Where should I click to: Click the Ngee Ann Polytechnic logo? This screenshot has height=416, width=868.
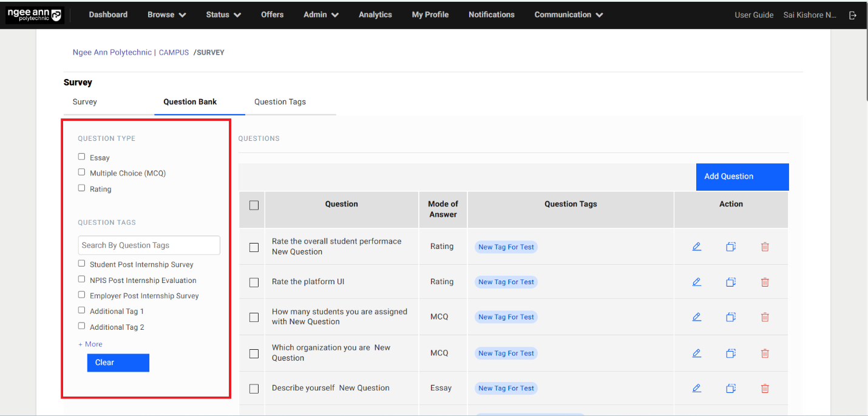pyautogui.click(x=35, y=15)
